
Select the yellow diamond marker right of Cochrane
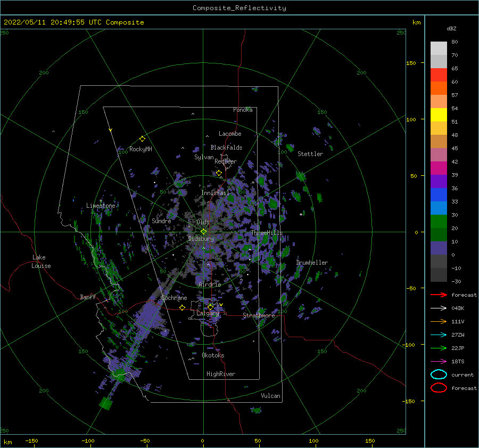tap(183, 307)
